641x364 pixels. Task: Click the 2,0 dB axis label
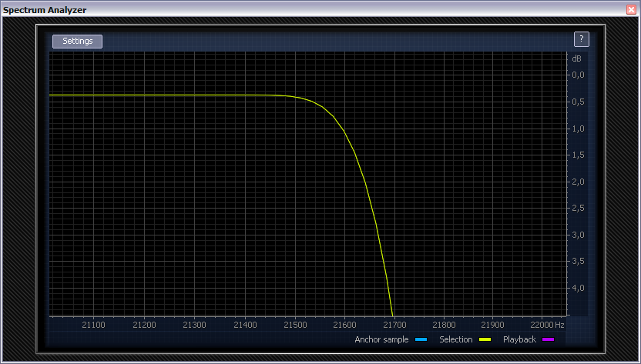pyautogui.click(x=578, y=182)
